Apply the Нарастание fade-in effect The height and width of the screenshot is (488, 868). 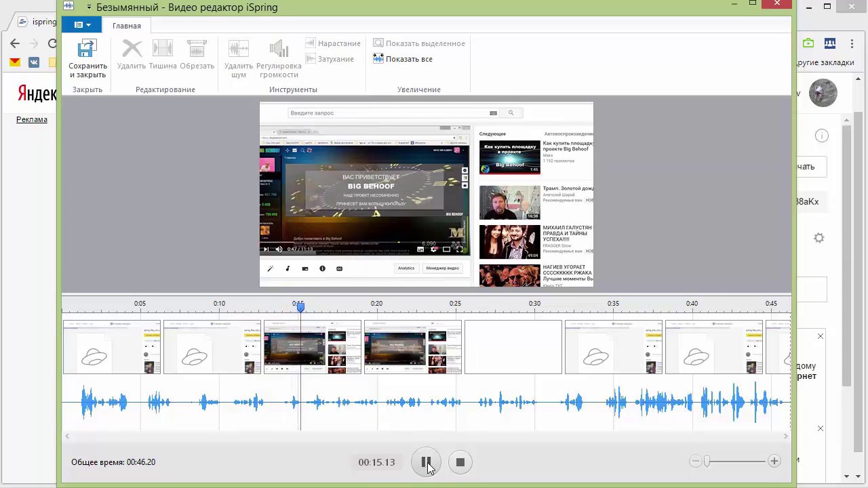pos(333,43)
